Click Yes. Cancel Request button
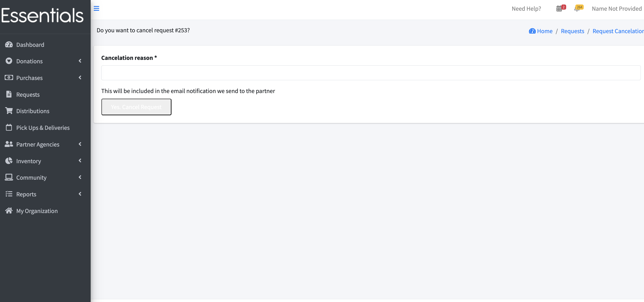 tap(136, 107)
